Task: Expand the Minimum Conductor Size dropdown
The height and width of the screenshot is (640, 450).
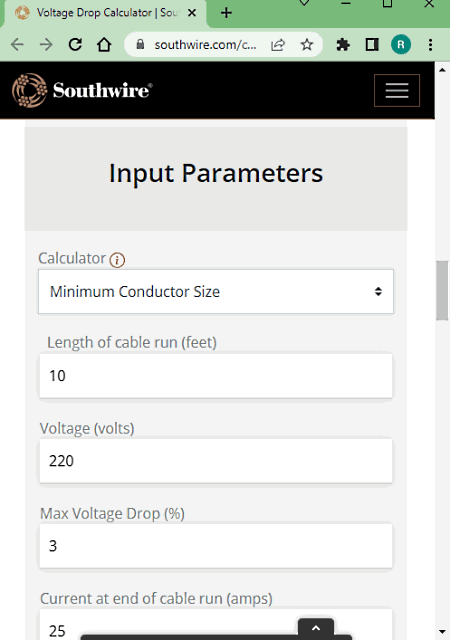Action: [216, 291]
